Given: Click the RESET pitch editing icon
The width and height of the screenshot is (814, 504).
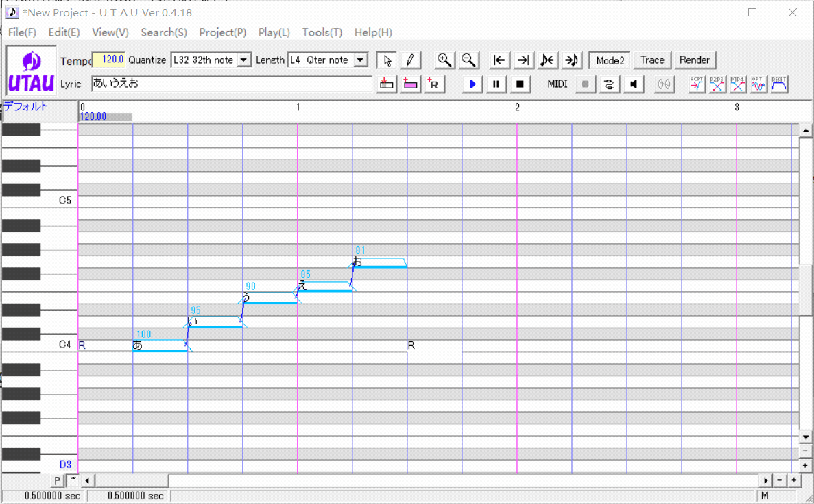Looking at the screenshot, I should point(778,84).
